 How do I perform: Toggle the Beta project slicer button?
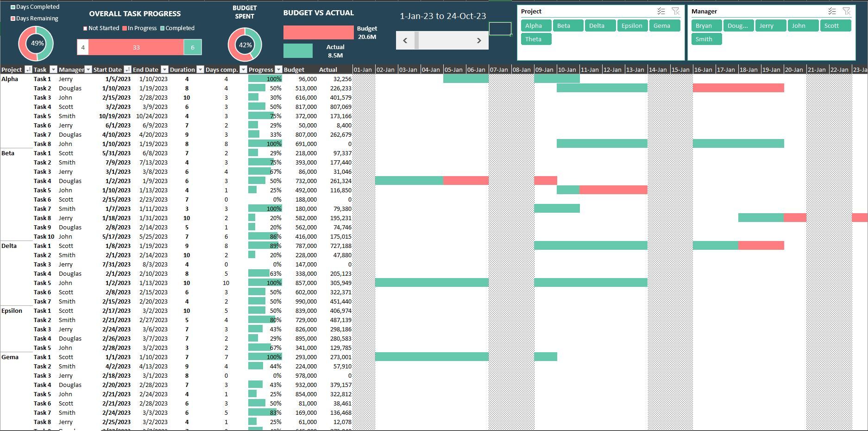(x=568, y=25)
